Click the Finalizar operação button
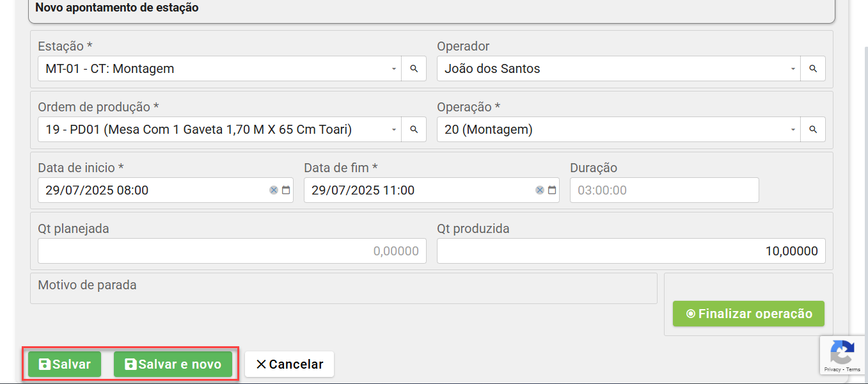 [748, 314]
